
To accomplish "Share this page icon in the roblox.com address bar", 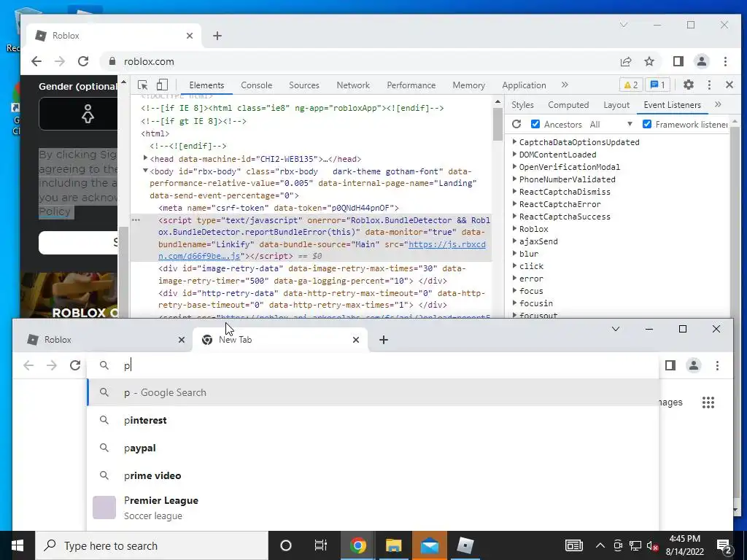I will click(626, 61).
